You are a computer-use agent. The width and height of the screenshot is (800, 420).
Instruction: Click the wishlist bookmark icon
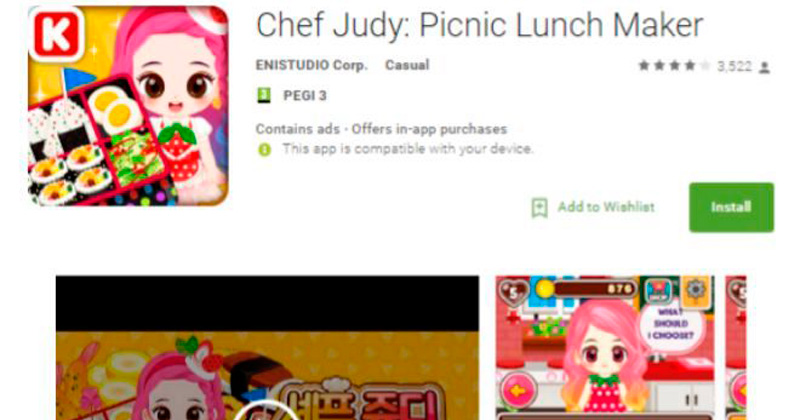click(x=539, y=208)
